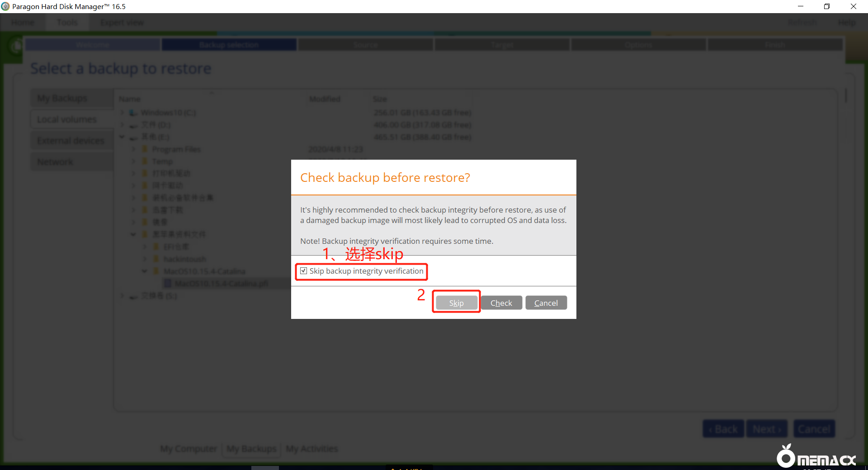Viewport: 868px width, 470px height.
Task: Click the Paragon app icon in title bar
Action: (x=5, y=6)
